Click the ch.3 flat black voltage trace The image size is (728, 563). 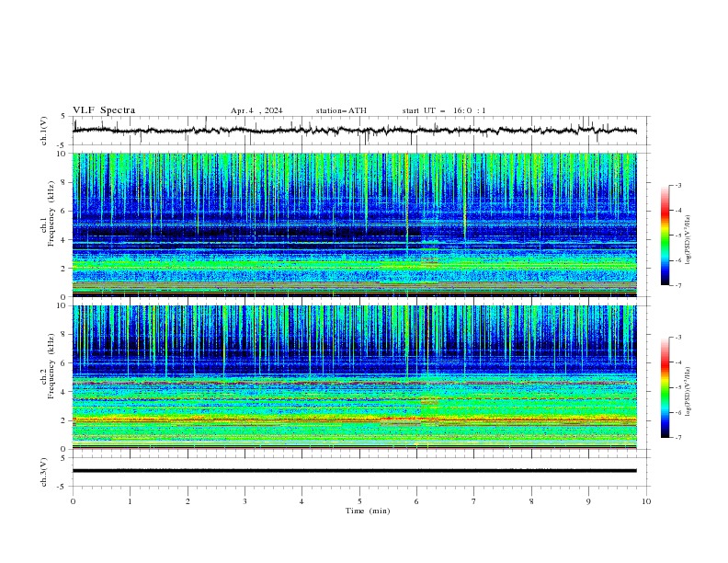coord(355,471)
